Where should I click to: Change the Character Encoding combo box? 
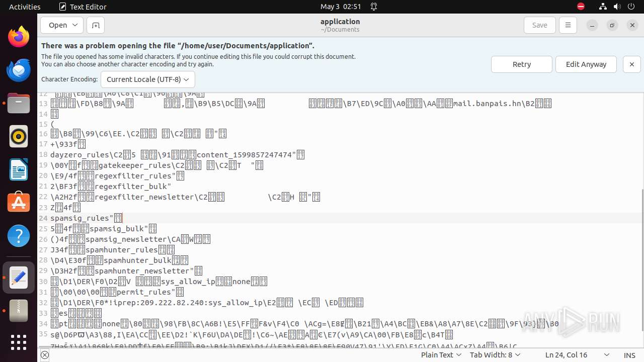coord(148,79)
